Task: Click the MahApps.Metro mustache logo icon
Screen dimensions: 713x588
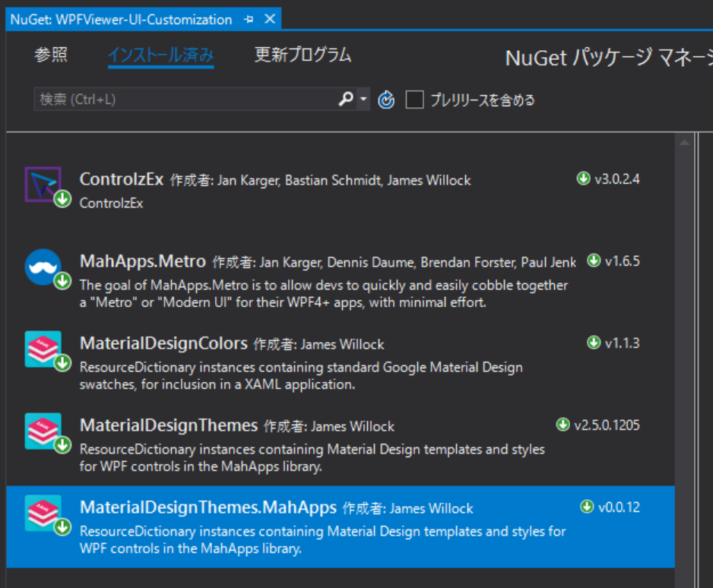Action: point(43,267)
